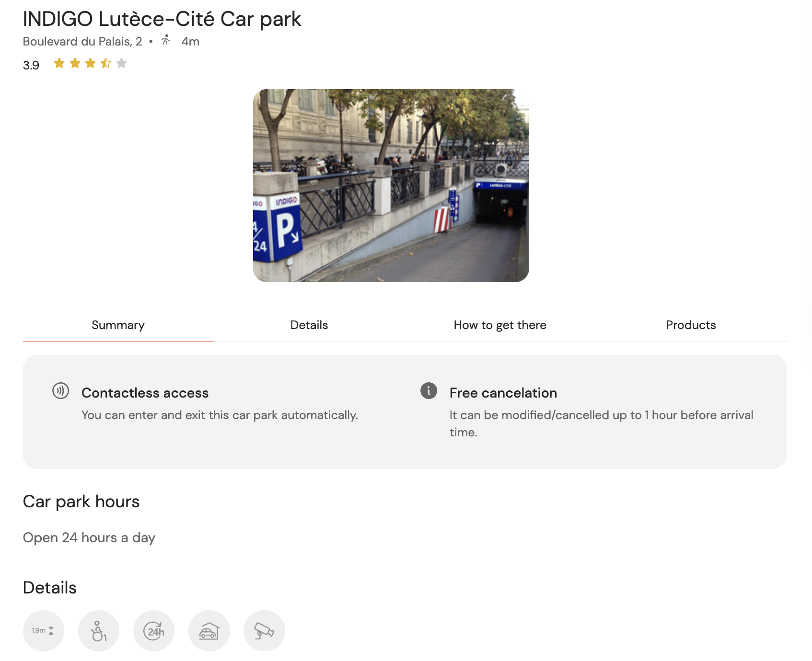Click the free cancelation info icon
The height and width of the screenshot is (661, 812).
(429, 391)
